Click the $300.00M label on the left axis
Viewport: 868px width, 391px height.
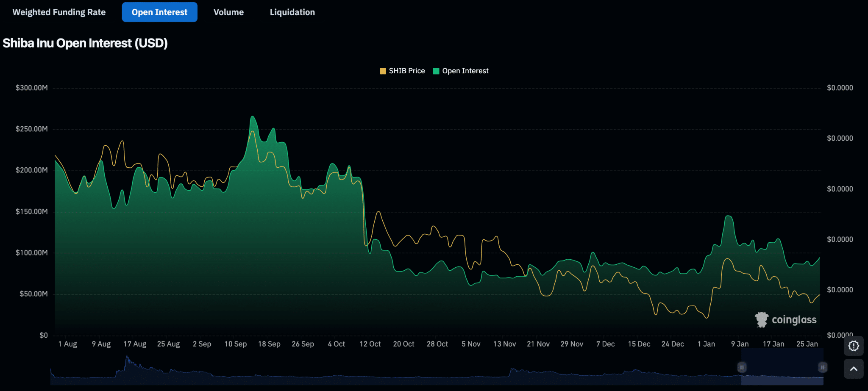32,88
